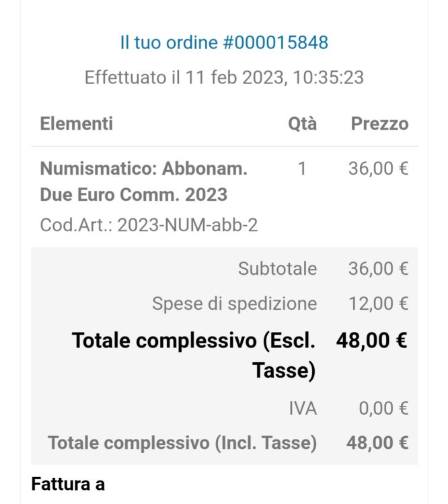Image resolution: width=448 pixels, height=504 pixels.
Task: Click the item quantity value 1
Action: click(302, 169)
